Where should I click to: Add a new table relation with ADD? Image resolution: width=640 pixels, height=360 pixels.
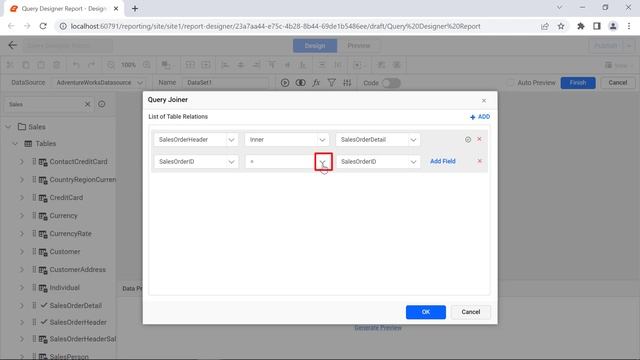(x=480, y=117)
